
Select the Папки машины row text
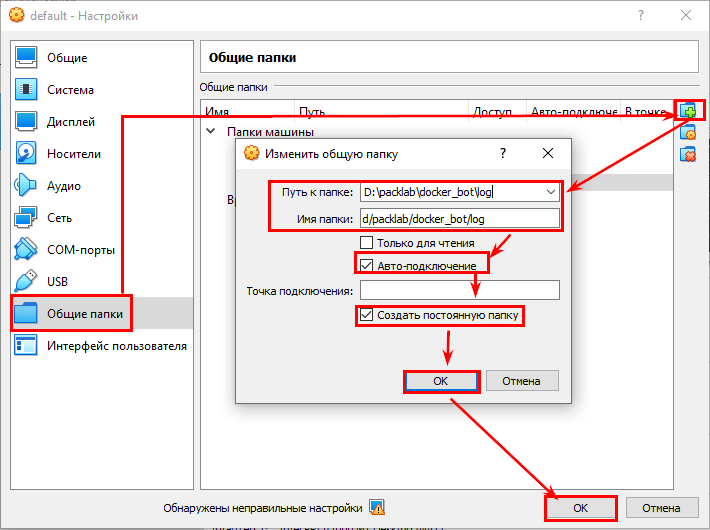[x=270, y=132]
